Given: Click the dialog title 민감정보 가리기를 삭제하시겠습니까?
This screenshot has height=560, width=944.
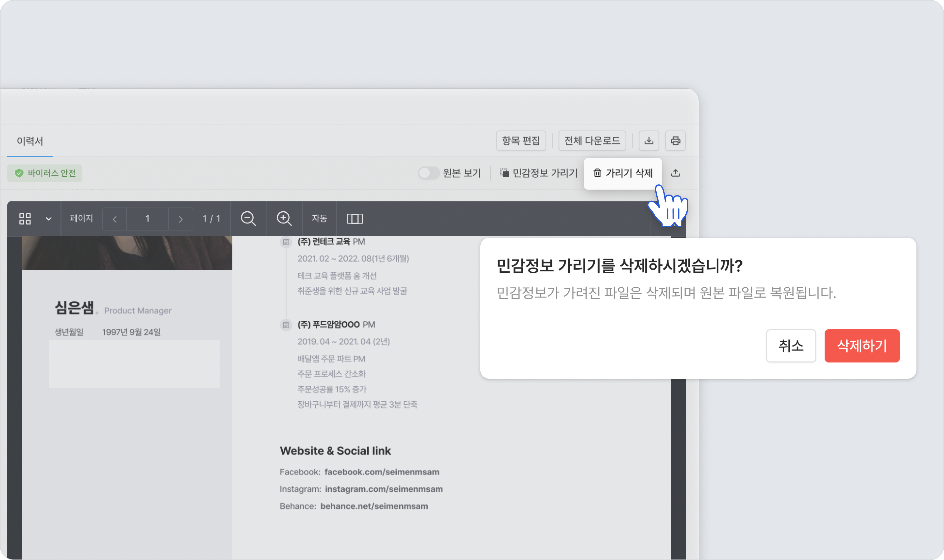Looking at the screenshot, I should tap(620, 266).
